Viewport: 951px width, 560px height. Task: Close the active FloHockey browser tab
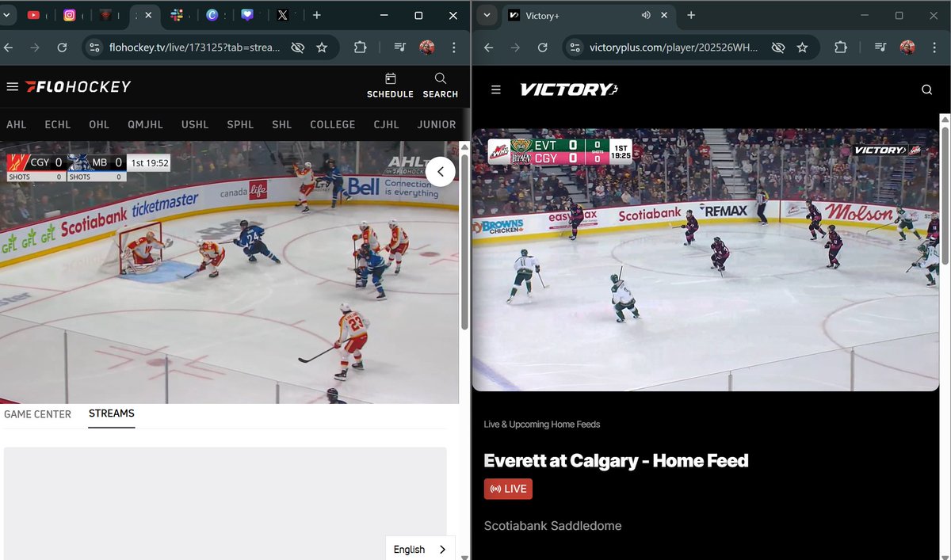click(x=147, y=15)
